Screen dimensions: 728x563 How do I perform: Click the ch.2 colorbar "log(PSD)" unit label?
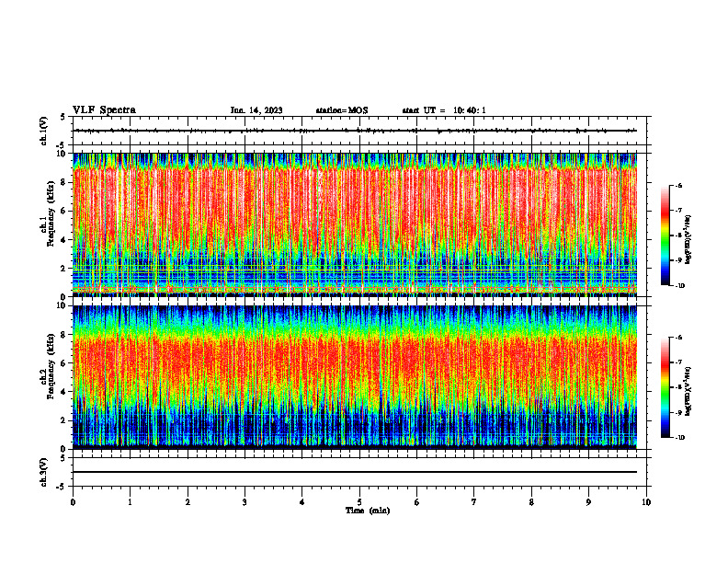[x=688, y=391]
